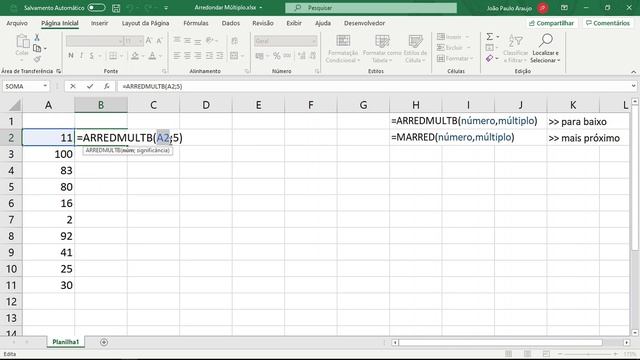Open the font size dropdown
The image size is (640, 360).
click(x=140, y=41)
